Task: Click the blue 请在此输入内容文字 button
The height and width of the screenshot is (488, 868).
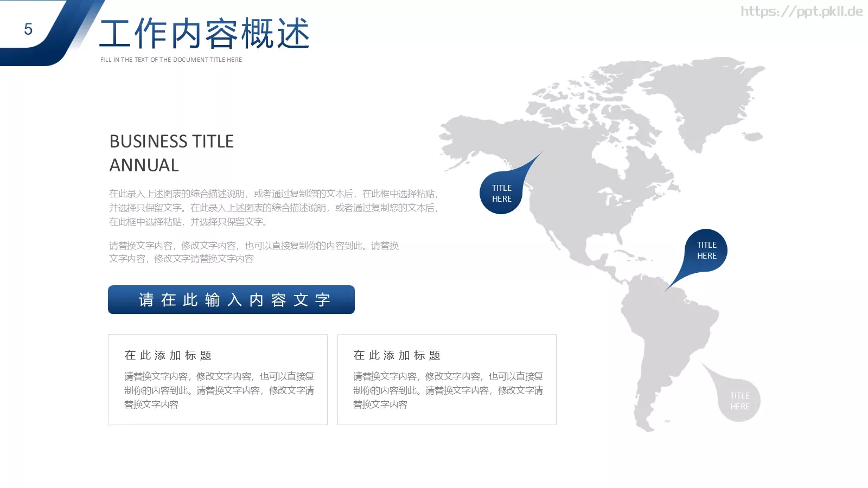Action: point(231,299)
